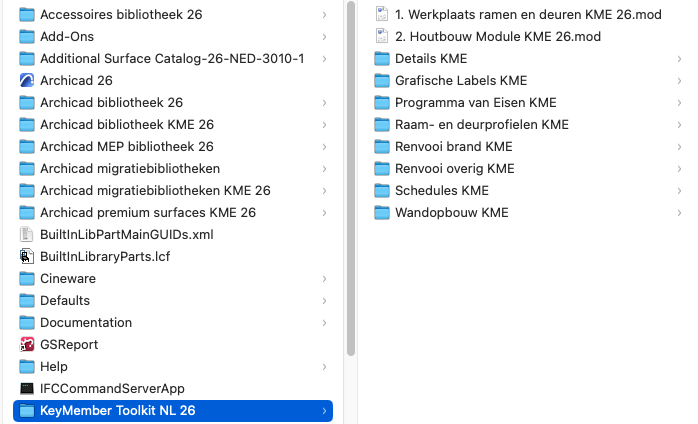Select the highlighted KeyMember Toolkit NL 26 row
The image size is (698, 424).
[x=173, y=411]
